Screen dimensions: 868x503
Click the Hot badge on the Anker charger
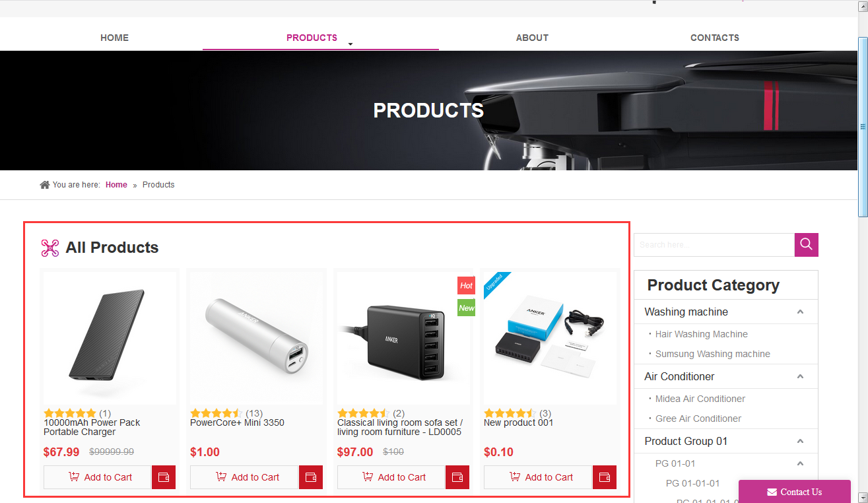[467, 286]
